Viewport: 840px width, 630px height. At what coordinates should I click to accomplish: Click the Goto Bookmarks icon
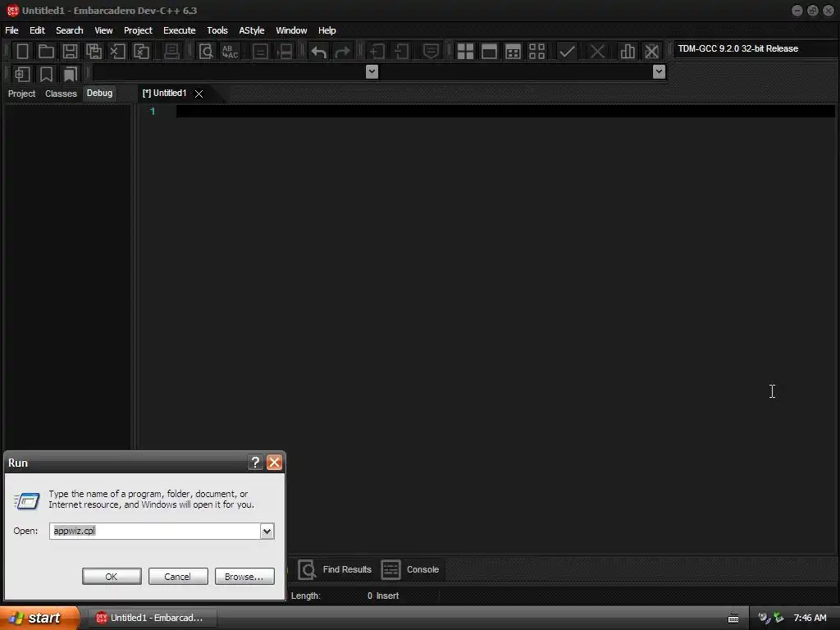70,74
